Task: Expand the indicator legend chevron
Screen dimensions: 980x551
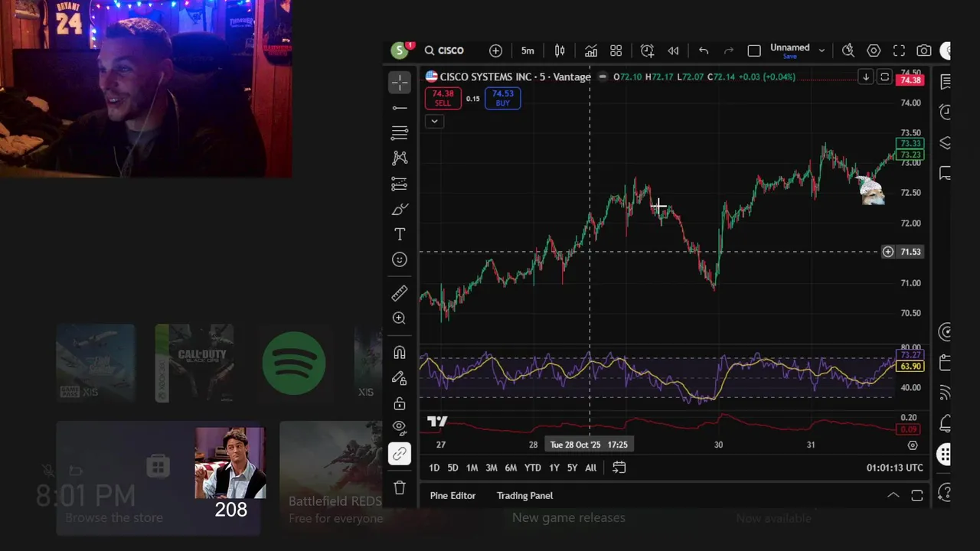Action: coord(434,121)
